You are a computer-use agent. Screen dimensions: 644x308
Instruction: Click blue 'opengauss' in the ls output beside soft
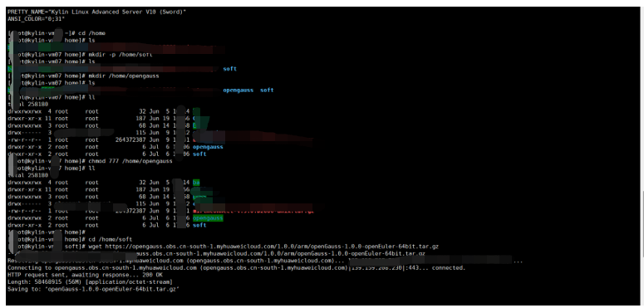point(238,90)
